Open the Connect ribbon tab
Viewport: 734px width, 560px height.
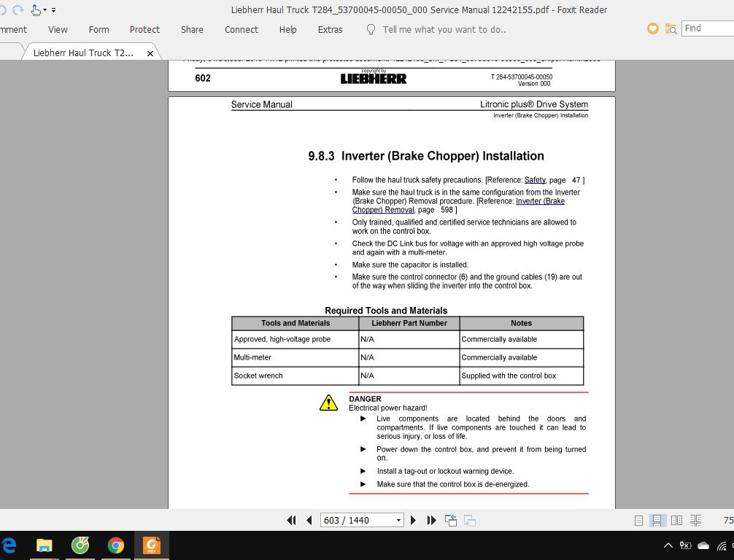coord(242,29)
